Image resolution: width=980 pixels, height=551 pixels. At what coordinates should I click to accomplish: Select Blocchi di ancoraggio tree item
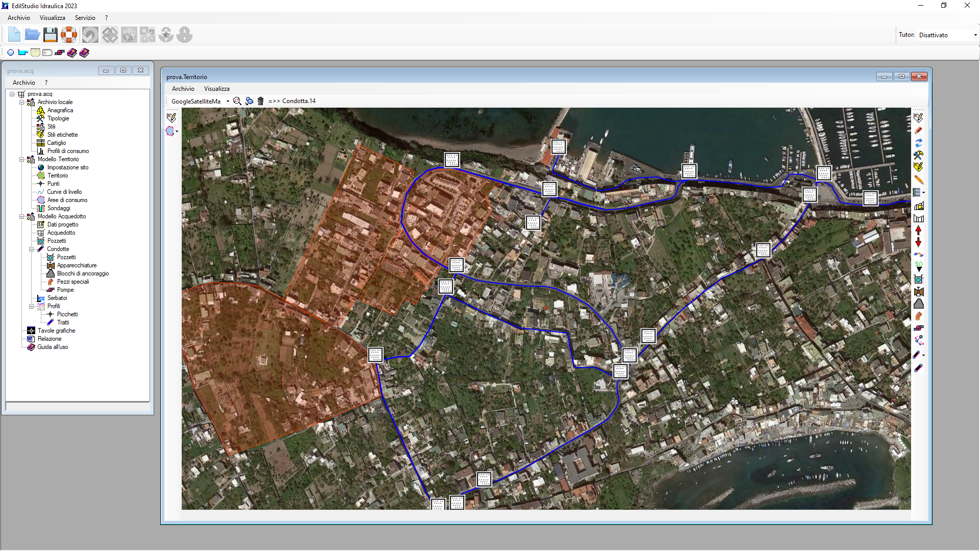[83, 273]
